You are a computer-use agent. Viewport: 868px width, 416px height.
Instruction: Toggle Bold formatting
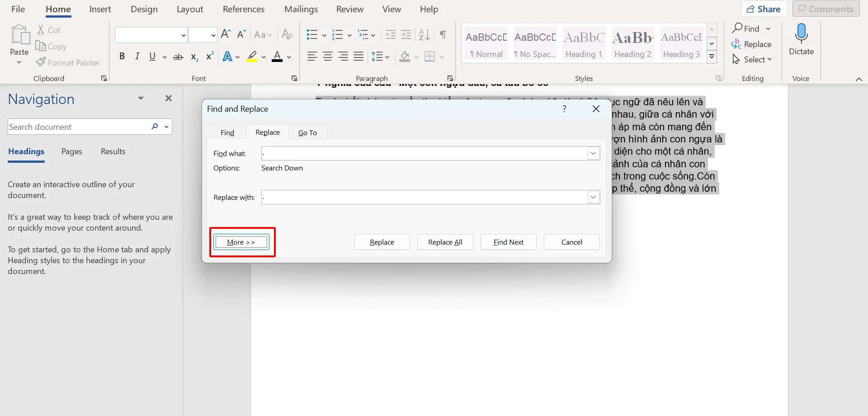122,57
